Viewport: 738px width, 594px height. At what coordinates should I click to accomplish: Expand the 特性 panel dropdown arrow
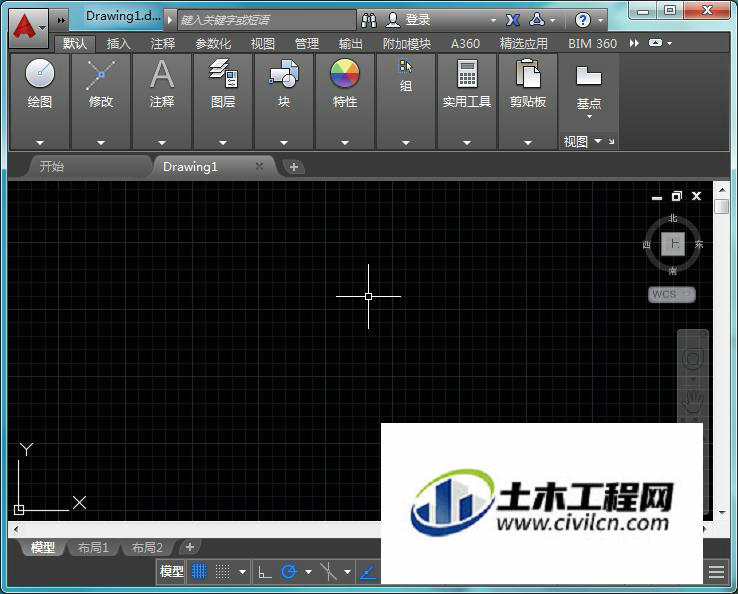click(345, 142)
